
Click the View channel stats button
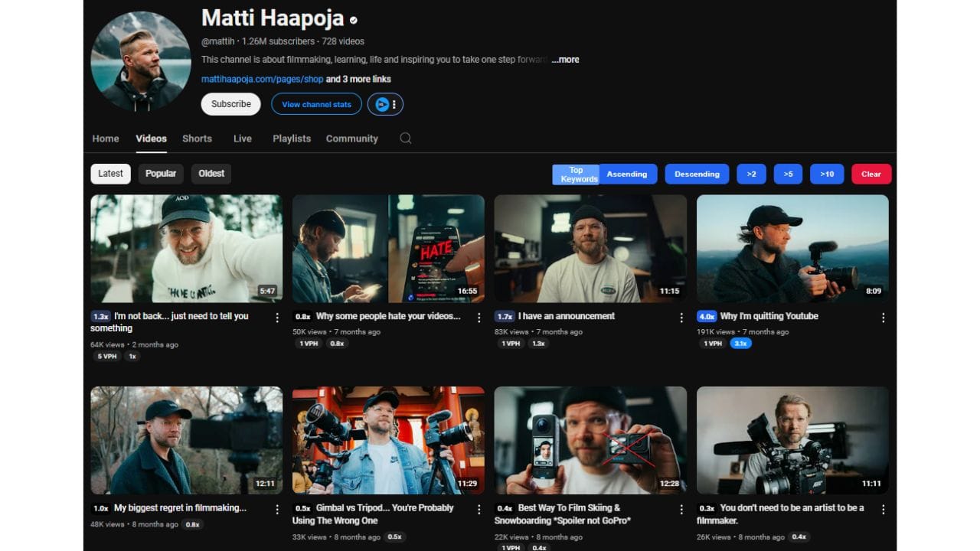coord(316,104)
